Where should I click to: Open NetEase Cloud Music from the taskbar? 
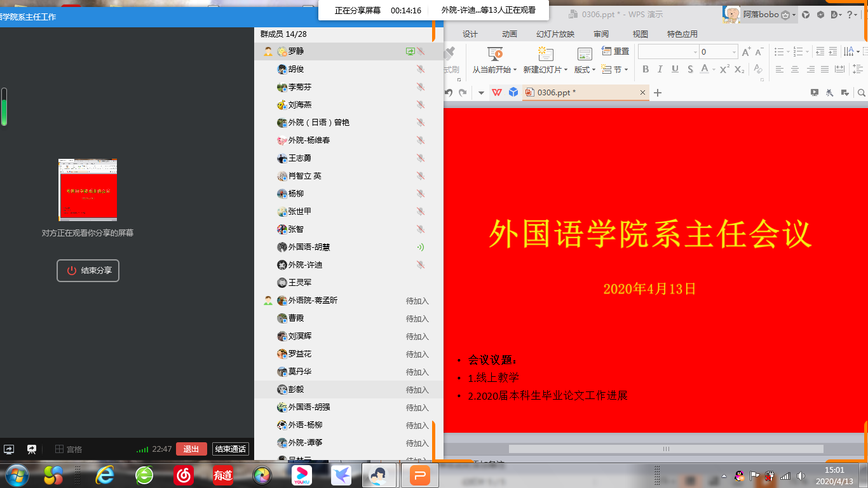[184, 475]
